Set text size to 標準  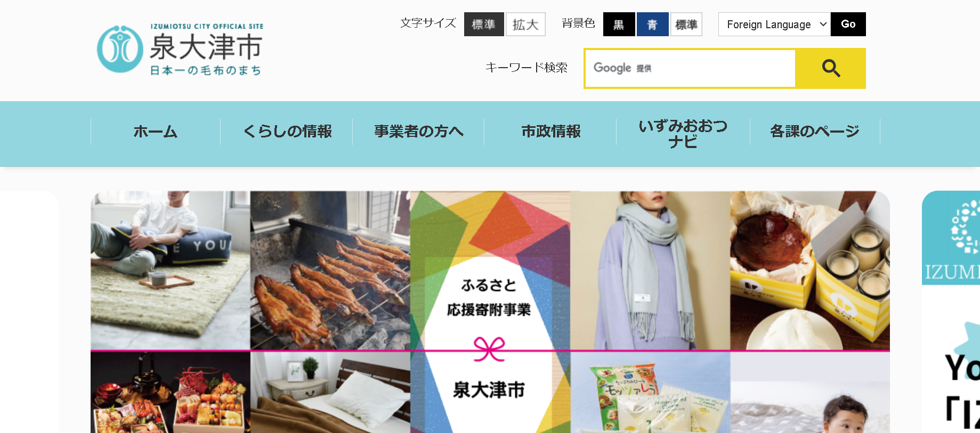point(484,24)
